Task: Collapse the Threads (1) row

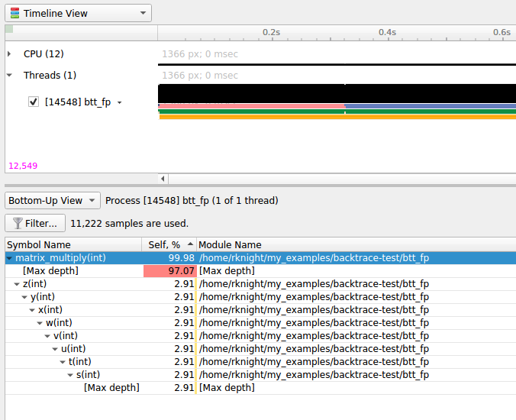Action: (x=9, y=75)
